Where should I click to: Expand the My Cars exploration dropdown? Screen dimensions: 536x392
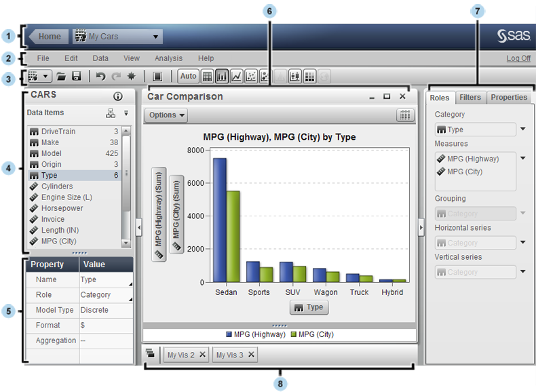157,37
